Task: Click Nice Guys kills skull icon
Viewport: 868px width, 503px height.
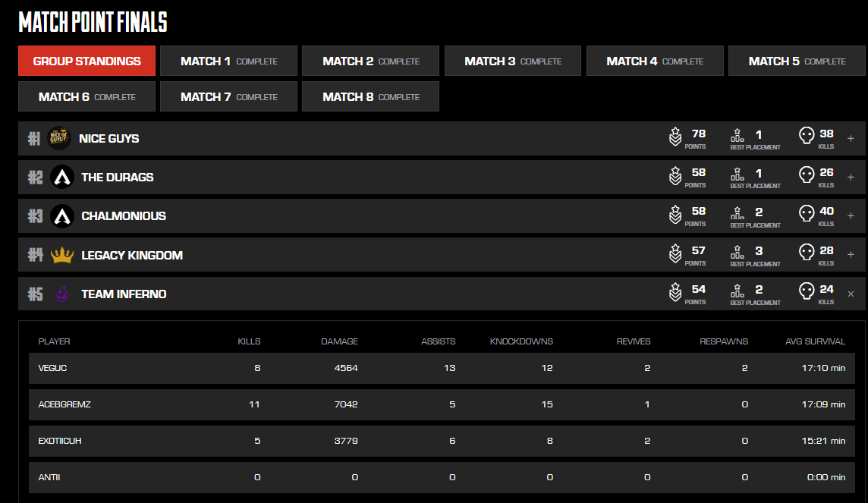Action: 807,135
